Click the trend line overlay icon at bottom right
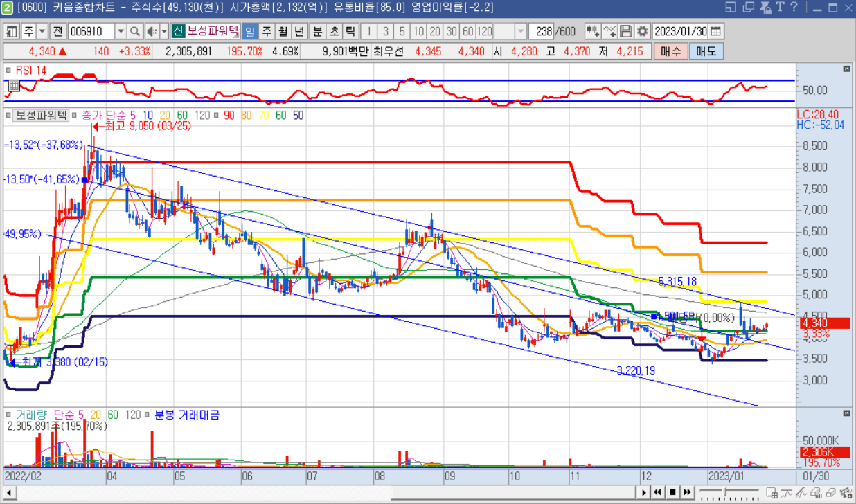This screenshot has height=504, width=856. [x=787, y=492]
